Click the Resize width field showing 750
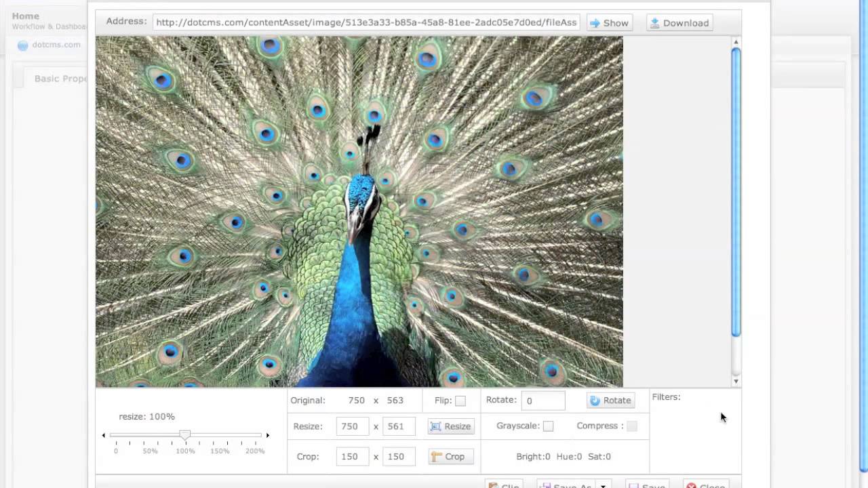Viewport: 868px width, 488px height. 353,426
